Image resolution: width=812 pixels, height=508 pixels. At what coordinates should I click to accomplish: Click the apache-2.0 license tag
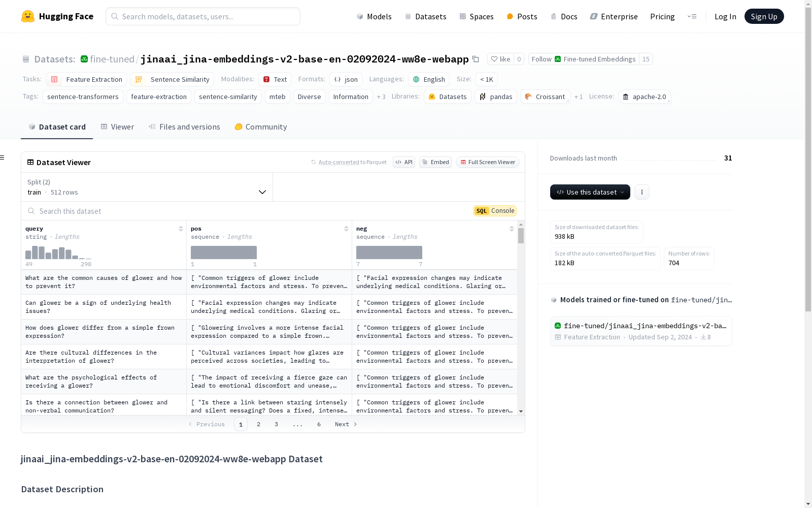click(x=645, y=97)
